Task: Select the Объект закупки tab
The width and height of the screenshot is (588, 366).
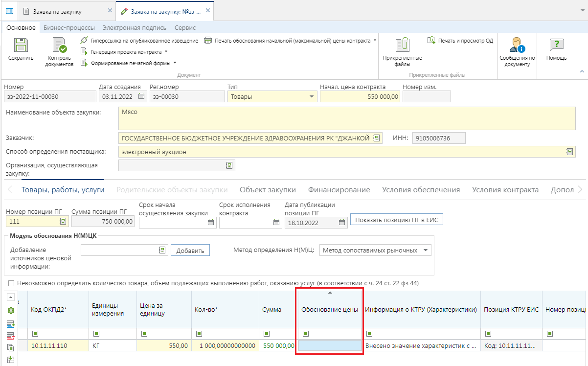Action: (268, 190)
